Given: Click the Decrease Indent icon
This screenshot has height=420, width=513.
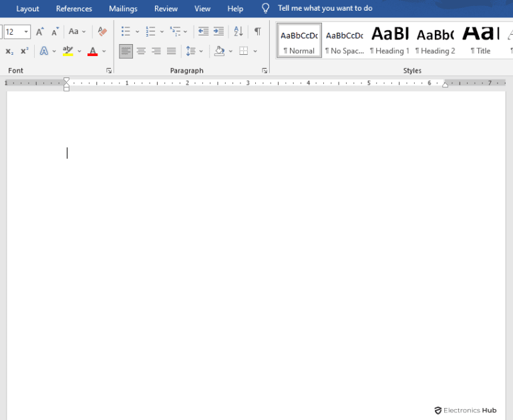Looking at the screenshot, I should [x=203, y=31].
